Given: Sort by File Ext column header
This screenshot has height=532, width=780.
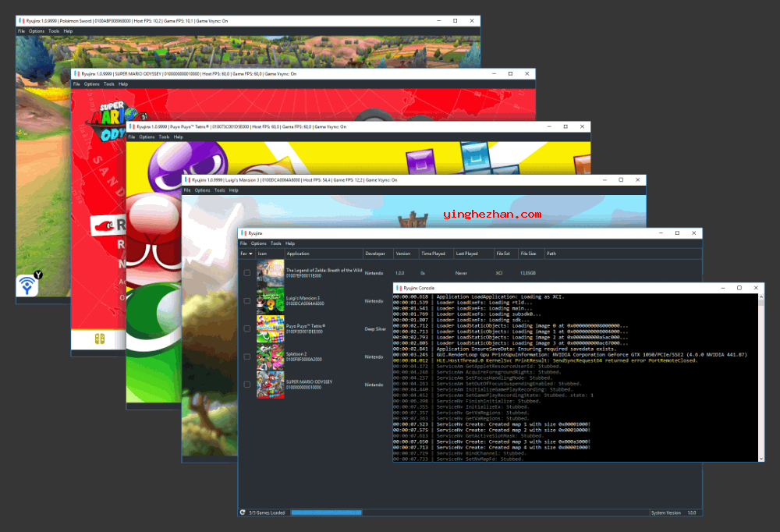Looking at the screenshot, I should coord(506,254).
